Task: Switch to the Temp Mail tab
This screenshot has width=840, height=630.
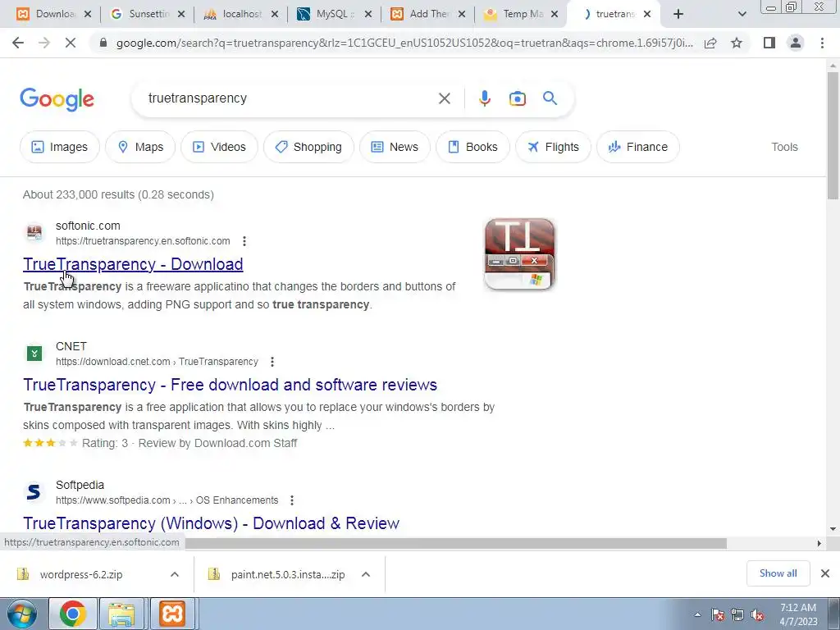Action: (x=520, y=15)
